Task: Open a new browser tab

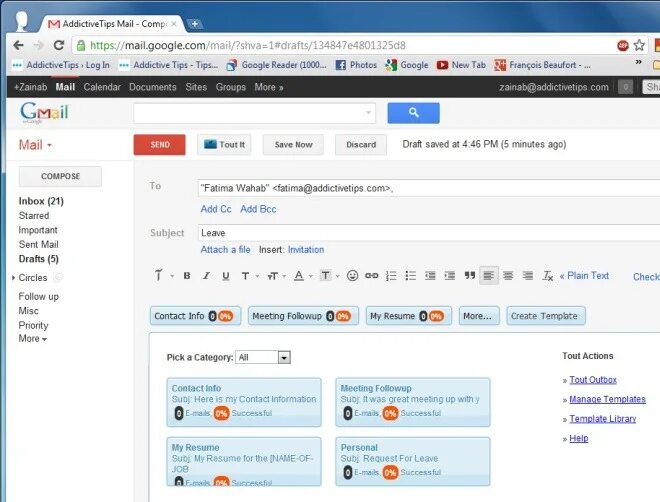Action: click(194, 24)
